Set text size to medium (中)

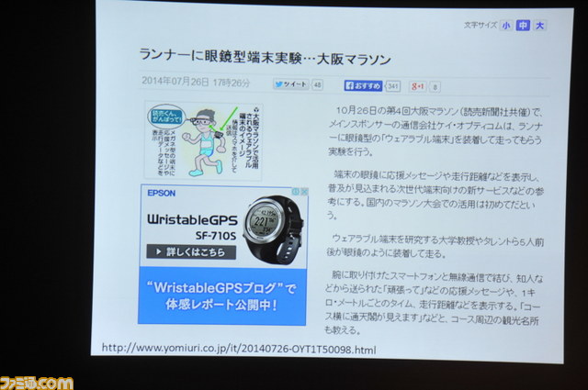pos(523,26)
